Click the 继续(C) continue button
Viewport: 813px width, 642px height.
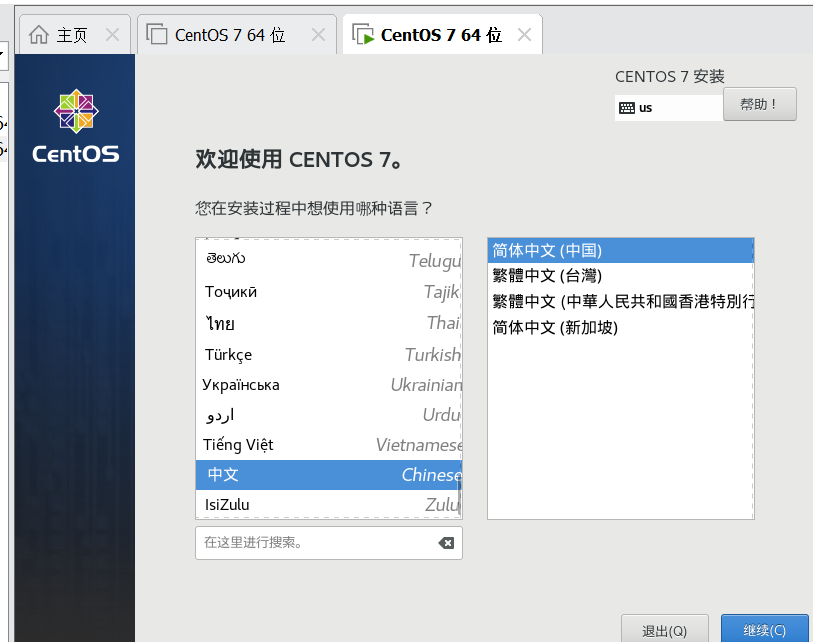point(765,630)
